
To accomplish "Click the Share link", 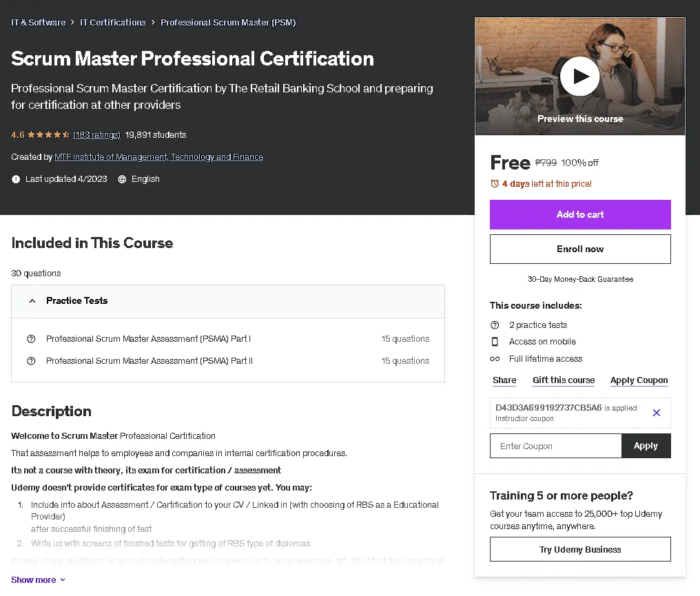I will point(504,380).
